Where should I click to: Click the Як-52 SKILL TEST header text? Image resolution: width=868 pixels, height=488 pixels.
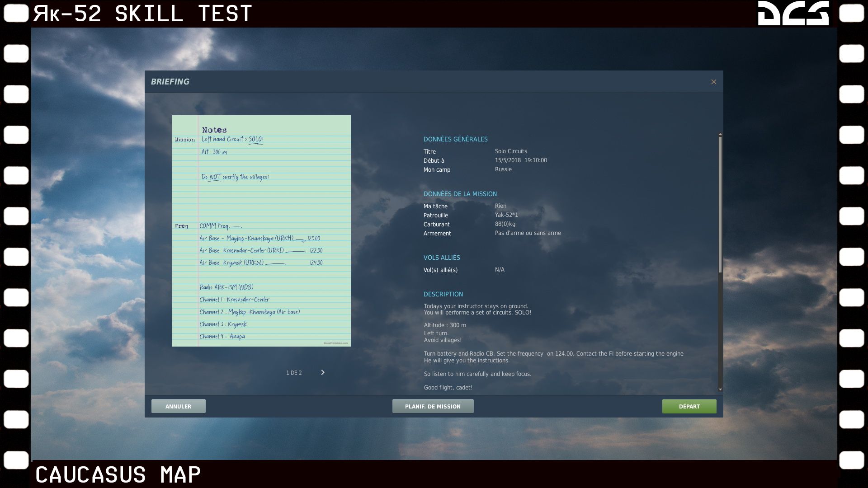pos(143,14)
